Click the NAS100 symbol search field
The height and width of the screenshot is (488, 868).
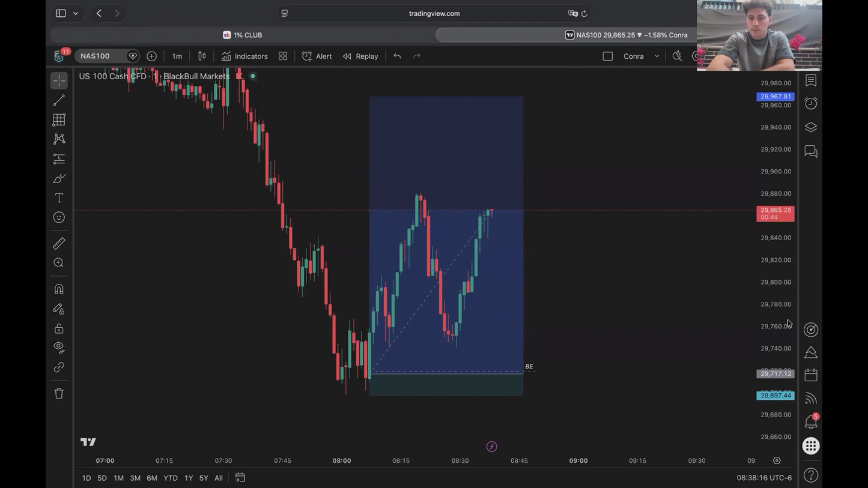(102, 56)
